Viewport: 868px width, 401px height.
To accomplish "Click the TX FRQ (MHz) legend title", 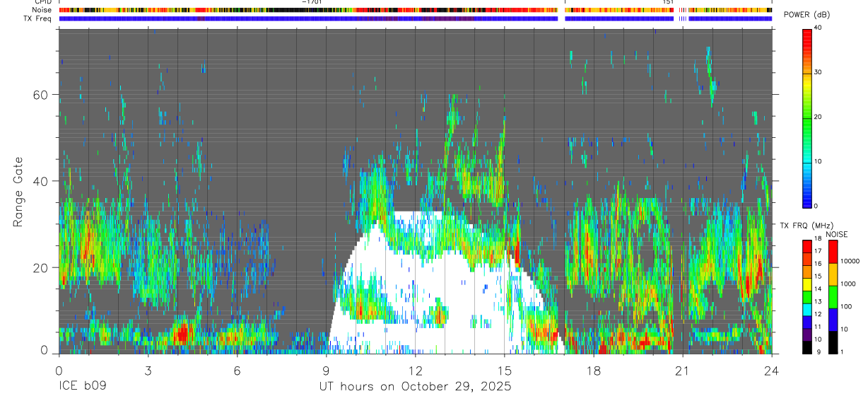I will pos(805,226).
